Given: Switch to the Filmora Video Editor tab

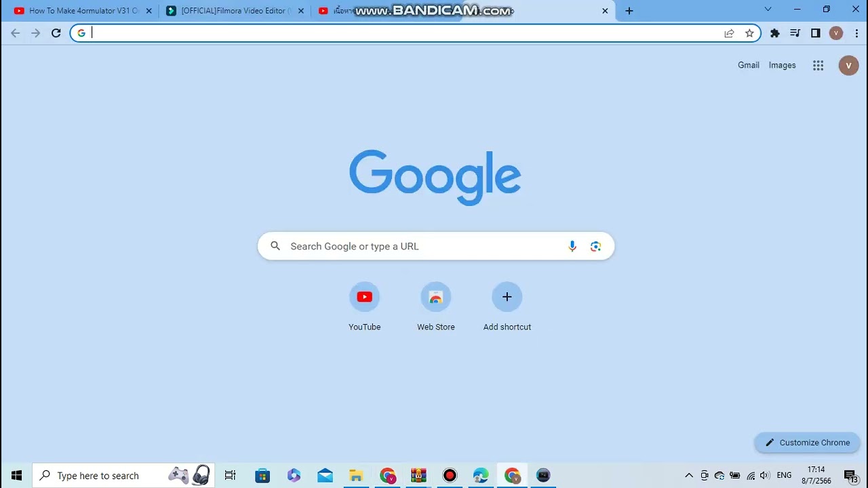Looking at the screenshot, I should point(233,11).
